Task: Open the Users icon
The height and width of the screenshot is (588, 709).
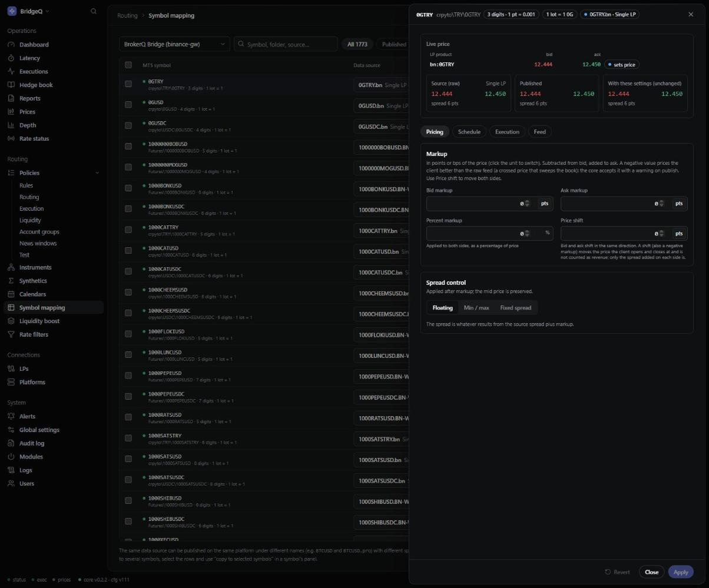Action: click(x=11, y=484)
